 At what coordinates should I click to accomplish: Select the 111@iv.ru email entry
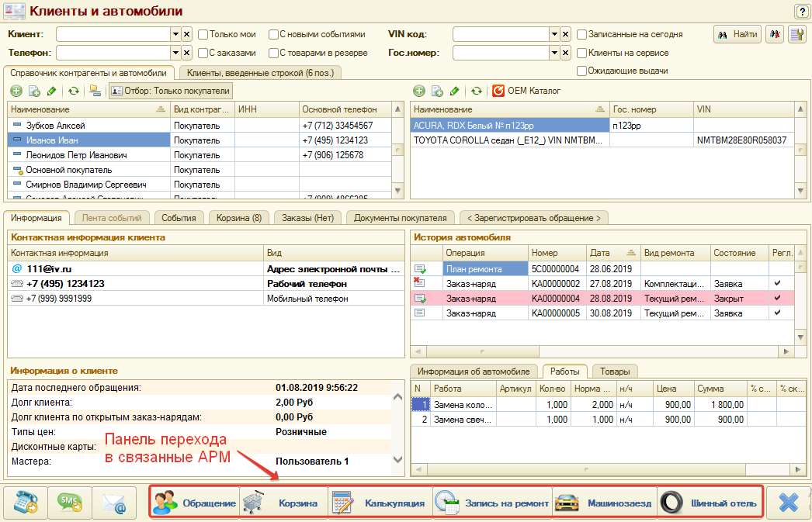(206, 268)
